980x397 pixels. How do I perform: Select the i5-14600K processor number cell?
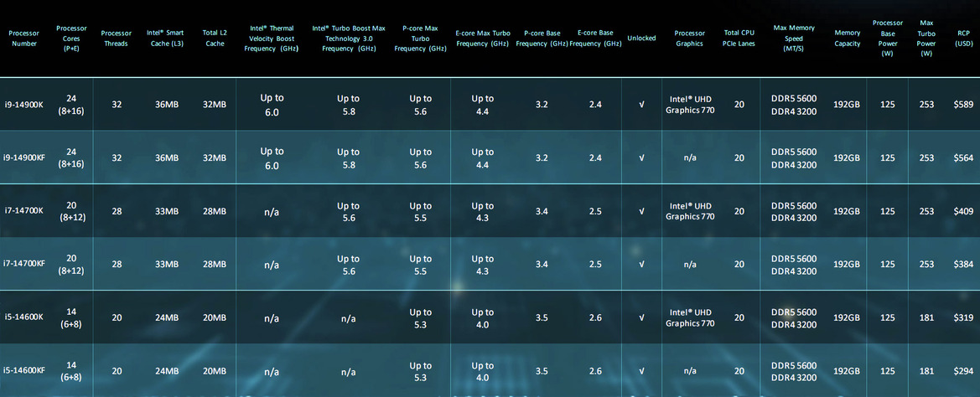coord(24,317)
